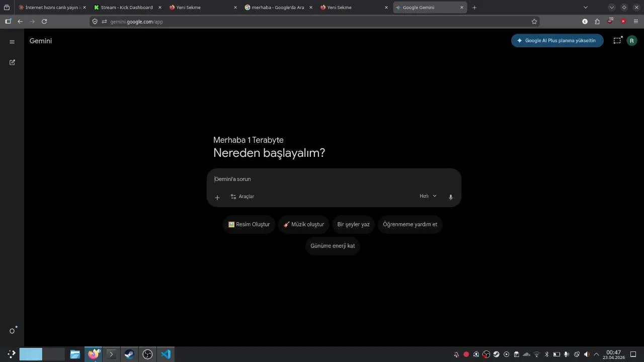Viewport: 644px width, 362px height.
Task: Start a new chat with pencil icon
Action: click(x=12, y=62)
